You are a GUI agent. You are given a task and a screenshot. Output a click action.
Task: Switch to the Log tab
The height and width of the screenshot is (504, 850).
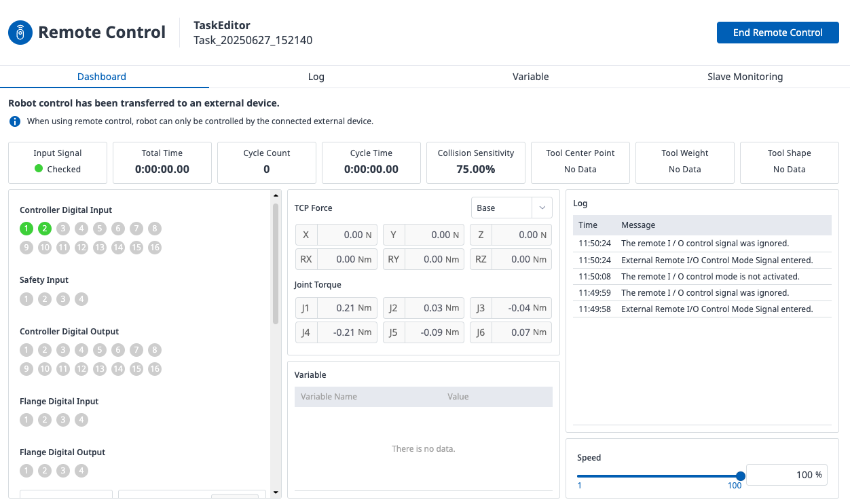click(316, 77)
